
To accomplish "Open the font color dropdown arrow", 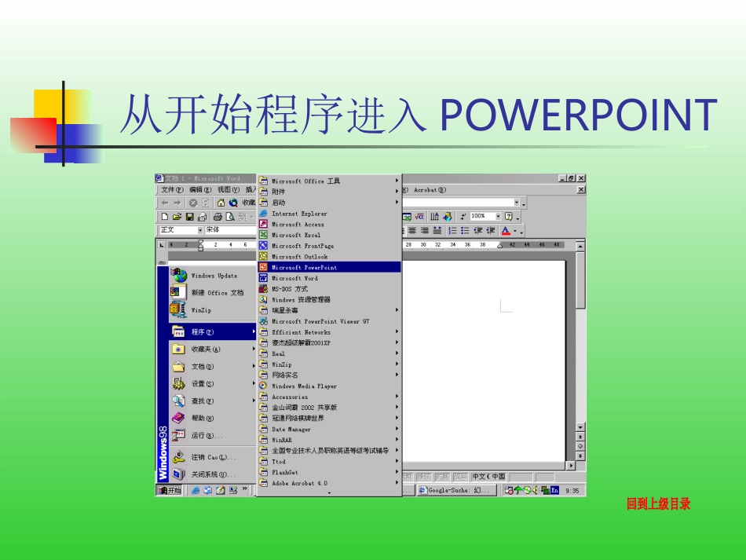I will point(515,231).
